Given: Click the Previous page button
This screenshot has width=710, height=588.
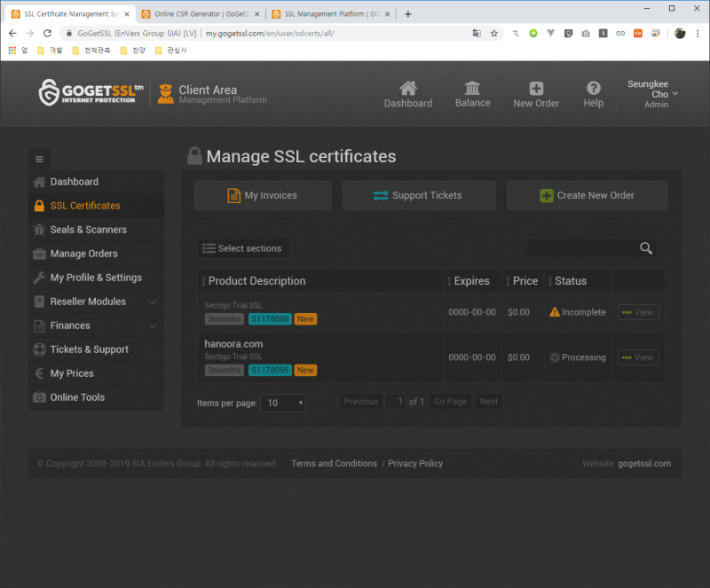Looking at the screenshot, I should coord(361,402).
